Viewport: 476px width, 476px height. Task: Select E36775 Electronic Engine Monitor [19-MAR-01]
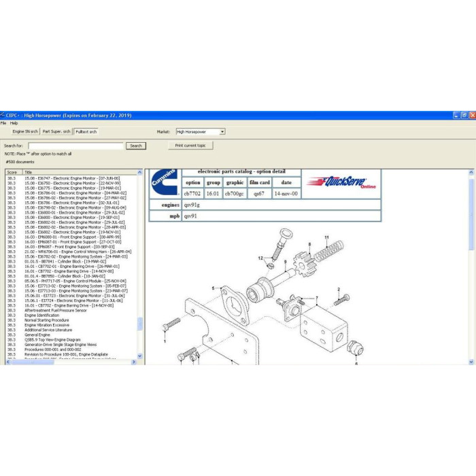click(73, 188)
